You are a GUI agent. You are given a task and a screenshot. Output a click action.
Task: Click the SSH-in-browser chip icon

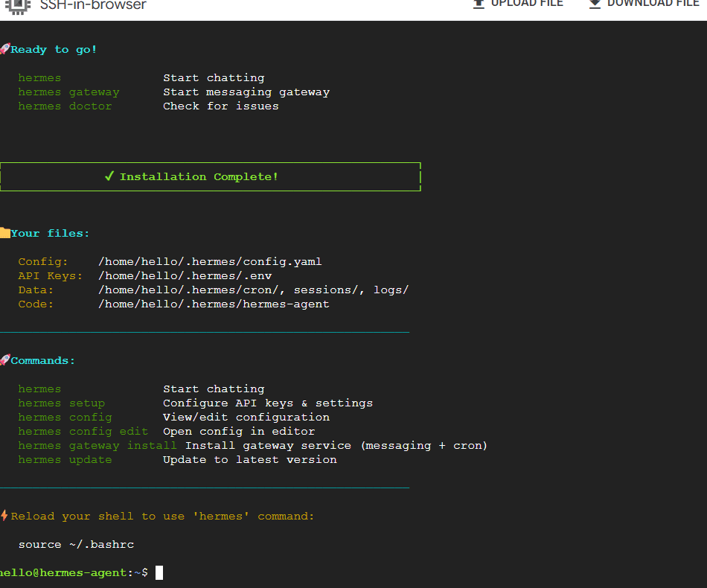(x=18, y=6)
